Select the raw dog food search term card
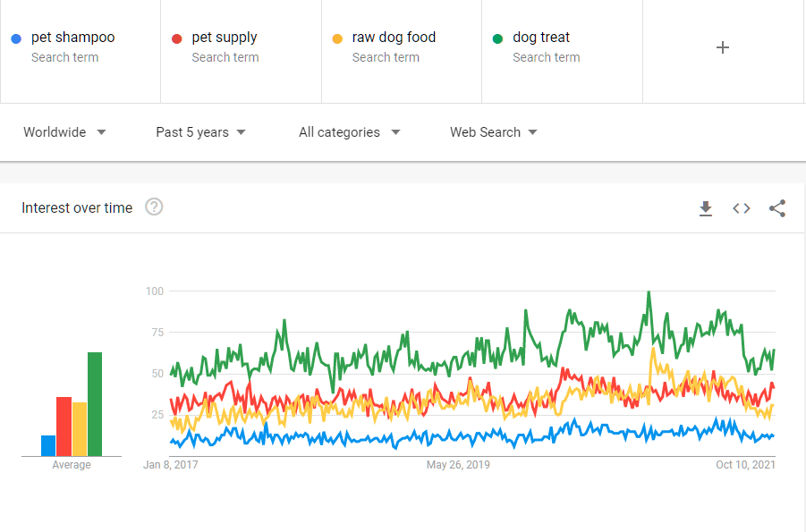 [401, 49]
